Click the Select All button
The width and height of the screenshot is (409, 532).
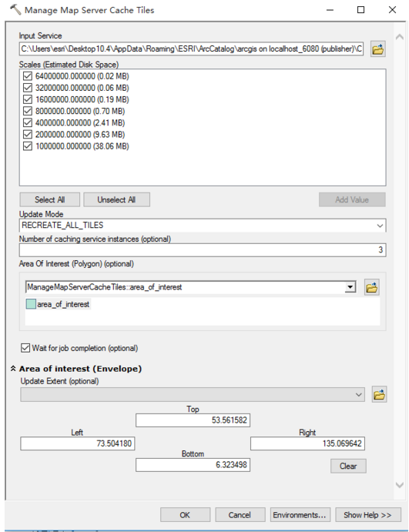[50, 200]
